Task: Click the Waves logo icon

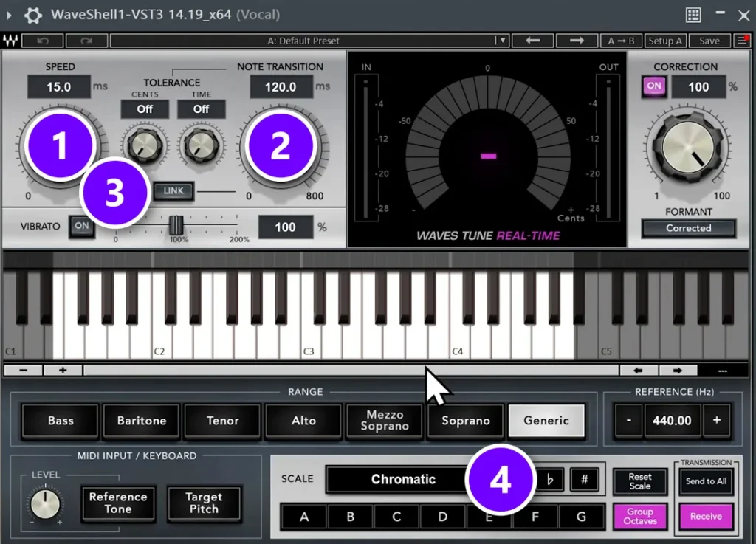Action: pyautogui.click(x=10, y=41)
